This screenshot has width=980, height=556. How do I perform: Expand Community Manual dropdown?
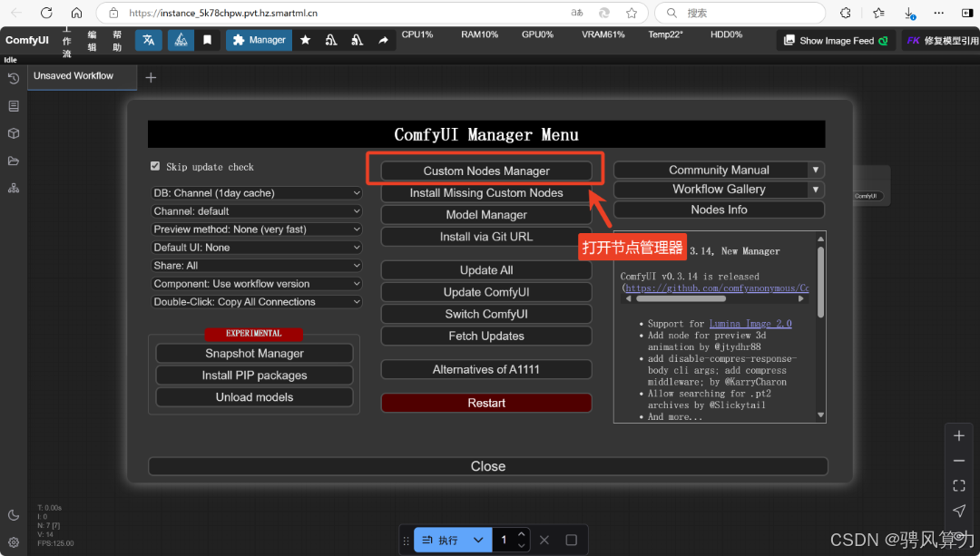pos(816,170)
